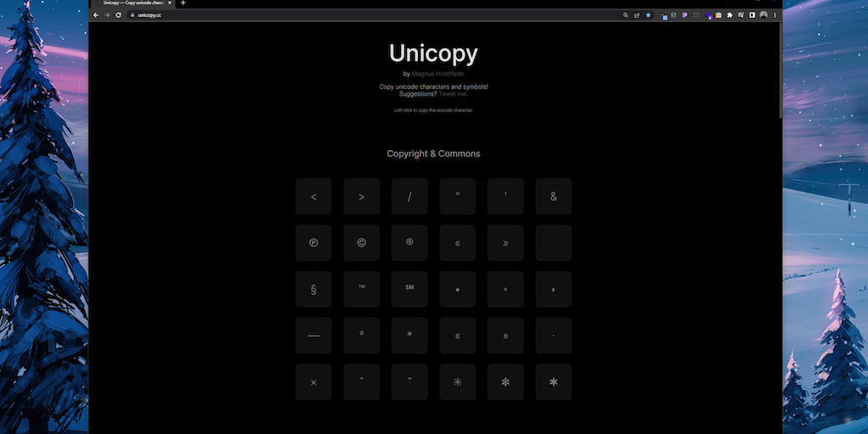Copy the small asterisk * beside degree tile
The width and height of the screenshot is (868, 434).
click(x=409, y=336)
